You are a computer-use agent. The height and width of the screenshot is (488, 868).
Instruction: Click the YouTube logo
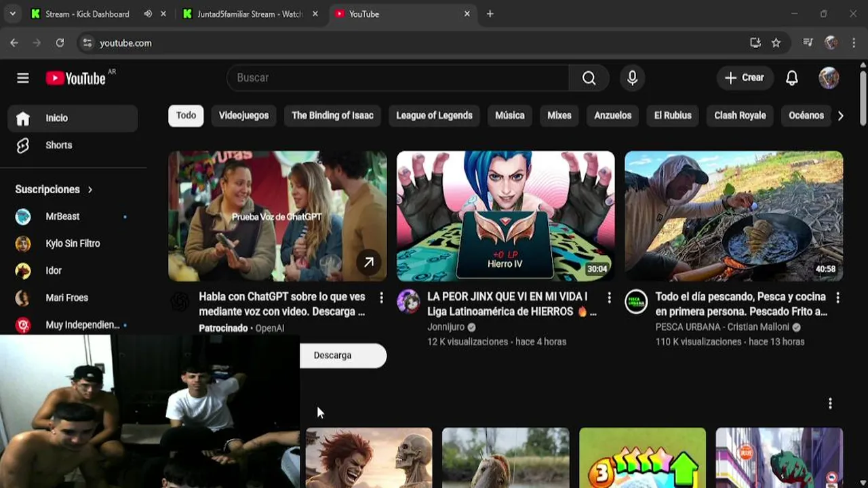76,78
